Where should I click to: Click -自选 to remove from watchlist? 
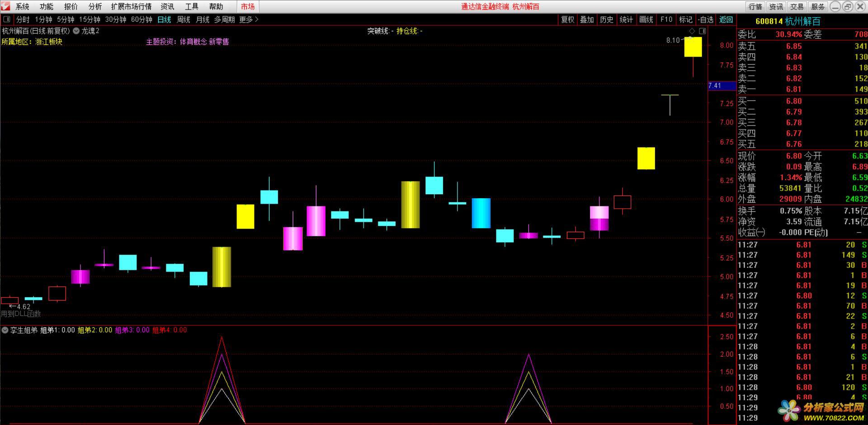pyautogui.click(x=706, y=19)
